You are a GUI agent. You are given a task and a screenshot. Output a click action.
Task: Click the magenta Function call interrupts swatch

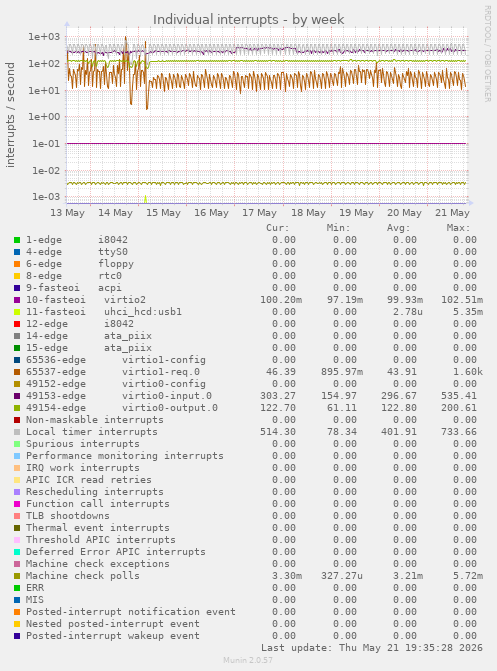17,504
